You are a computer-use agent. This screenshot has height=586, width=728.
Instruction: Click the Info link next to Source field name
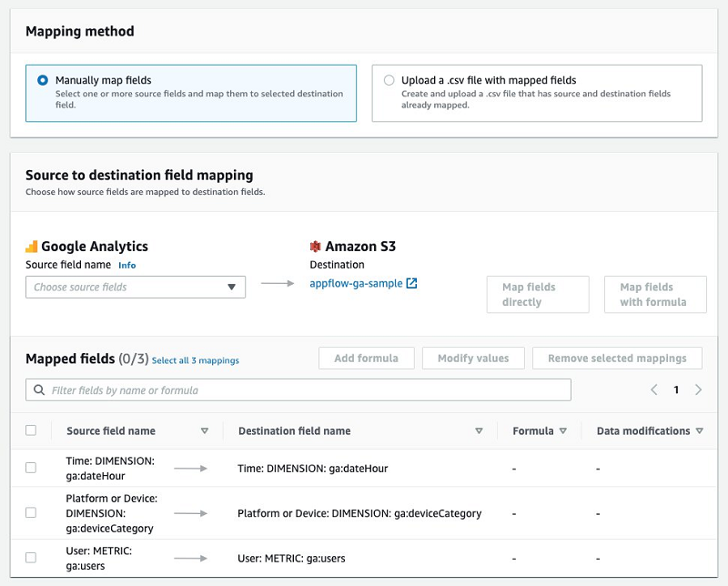tap(126, 266)
